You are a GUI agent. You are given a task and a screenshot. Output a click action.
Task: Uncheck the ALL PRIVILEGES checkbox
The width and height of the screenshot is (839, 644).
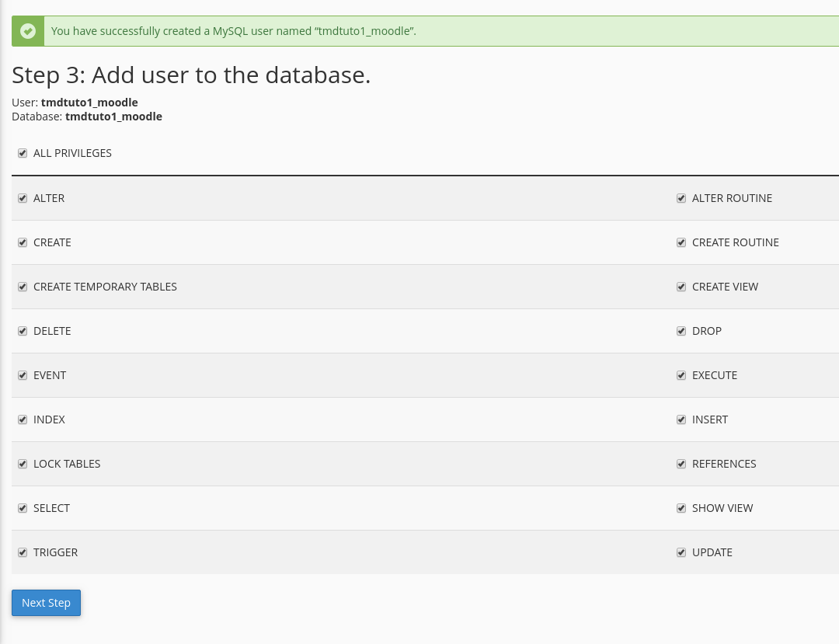pyautogui.click(x=23, y=153)
